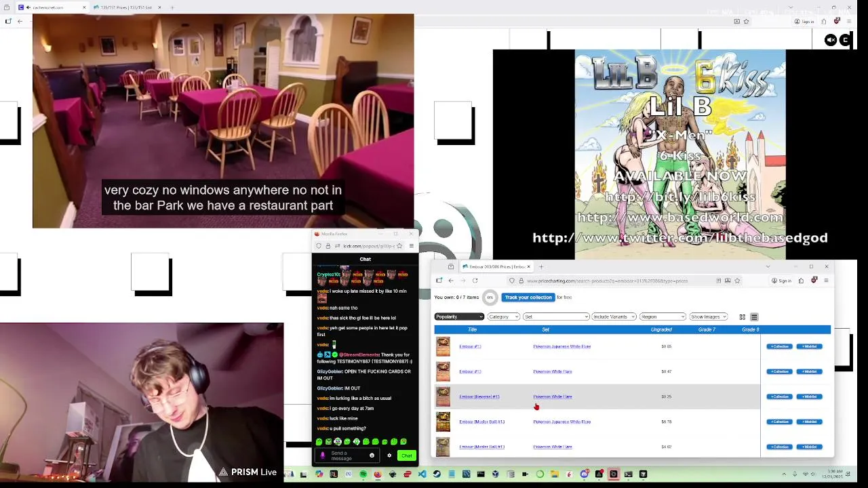Open the Category filter dropdown
868x488 pixels.
tap(503, 317)
